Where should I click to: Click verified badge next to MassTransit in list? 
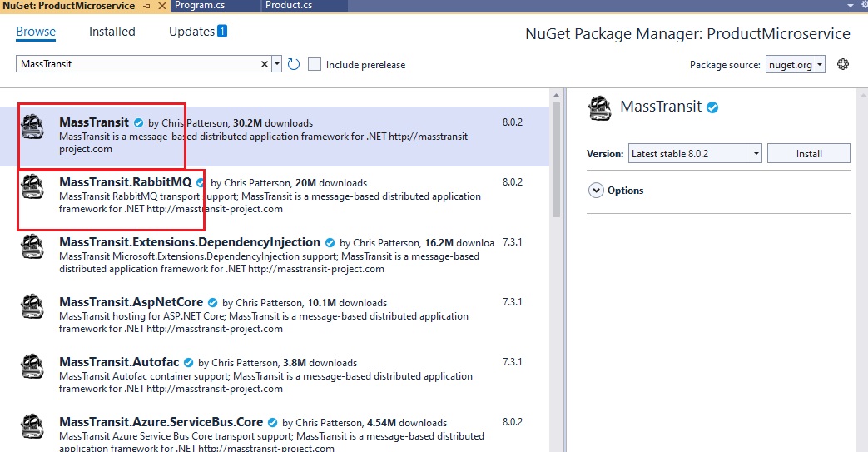point(139,123)
